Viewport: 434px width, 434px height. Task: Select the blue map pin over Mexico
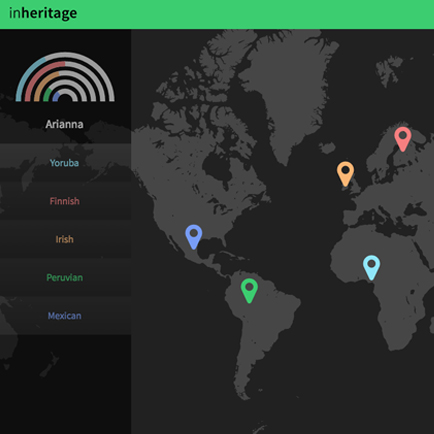tap(194, 237)
